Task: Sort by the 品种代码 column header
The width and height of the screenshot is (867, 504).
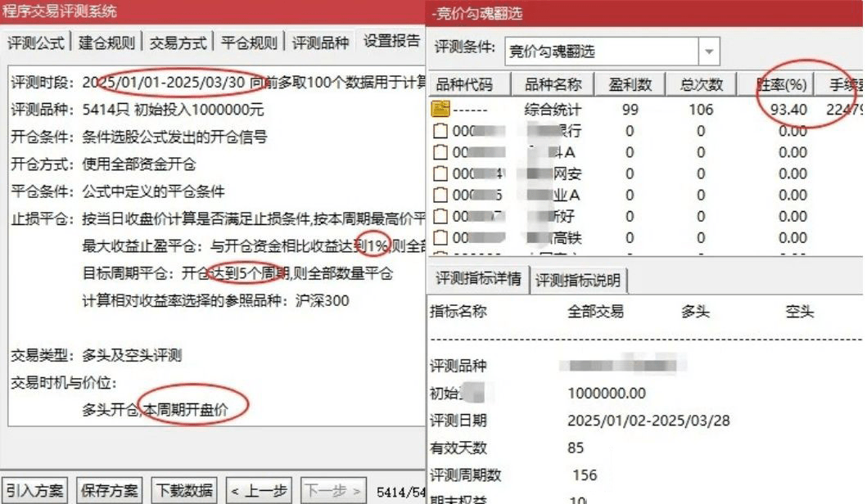Action: (469, 84)
